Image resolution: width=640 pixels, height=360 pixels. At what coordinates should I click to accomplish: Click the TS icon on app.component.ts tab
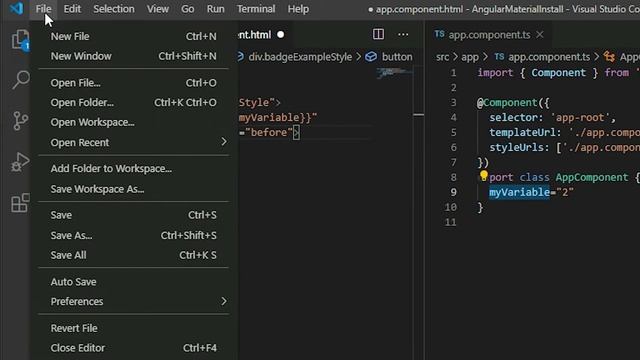439,34
